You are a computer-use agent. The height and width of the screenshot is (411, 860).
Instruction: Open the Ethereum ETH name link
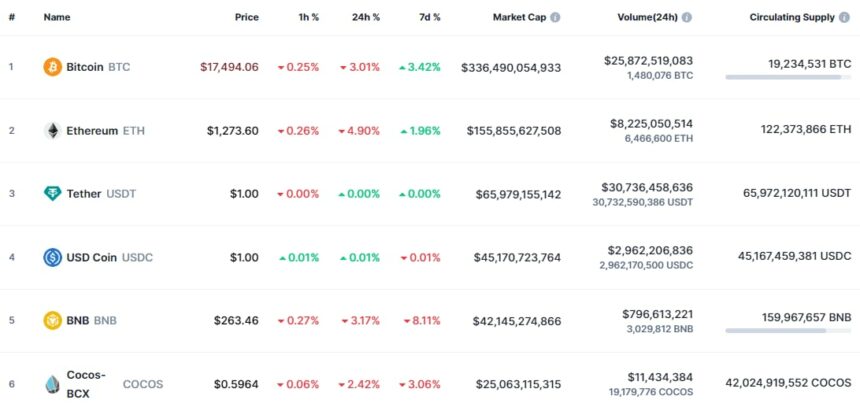tap(106, 131)
